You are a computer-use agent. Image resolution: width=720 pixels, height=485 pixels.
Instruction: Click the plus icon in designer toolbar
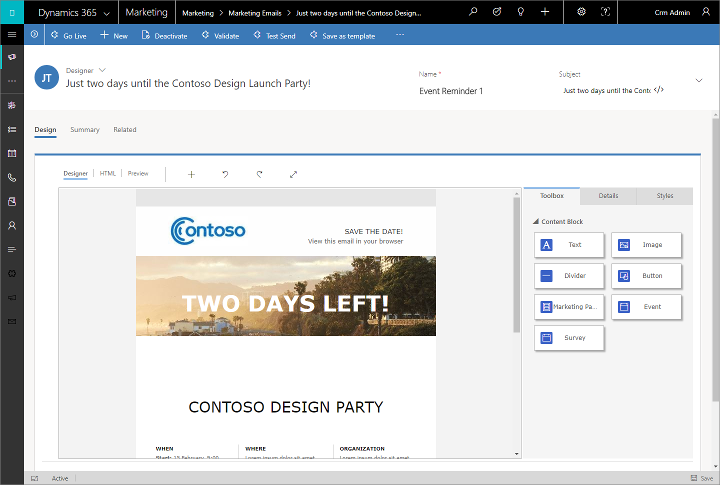click(x=191, y=174)
